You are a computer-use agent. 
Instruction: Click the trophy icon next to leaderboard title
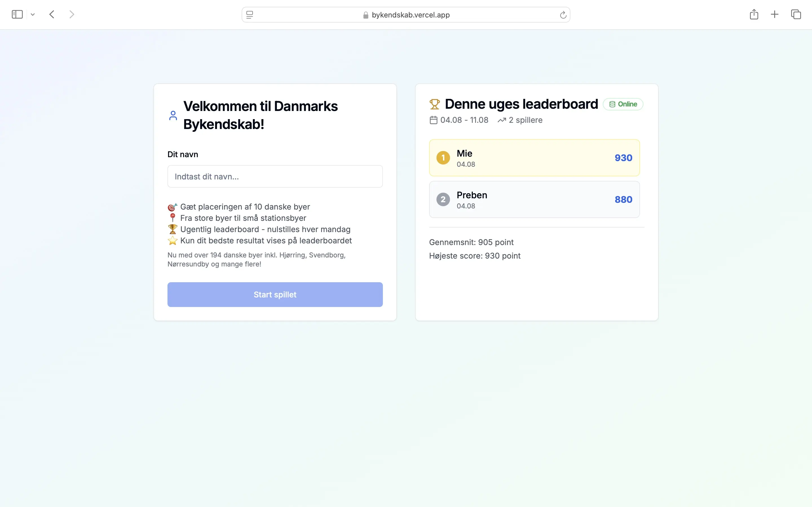click(x=434, y=104)
